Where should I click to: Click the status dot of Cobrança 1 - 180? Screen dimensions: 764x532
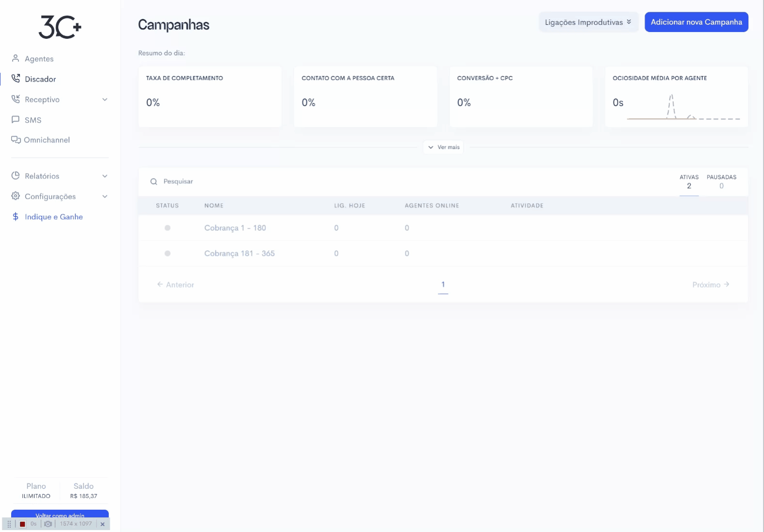(x=167, y=228)
